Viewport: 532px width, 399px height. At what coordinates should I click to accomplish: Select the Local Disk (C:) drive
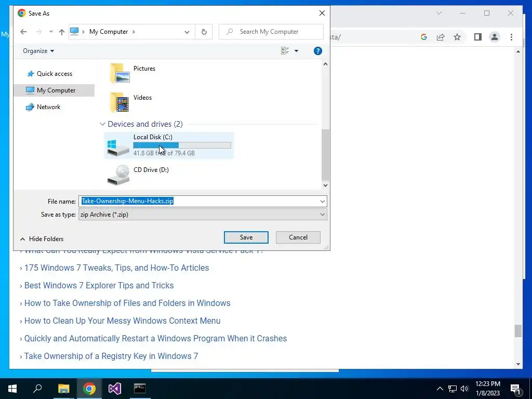click(x=169, y=145)
